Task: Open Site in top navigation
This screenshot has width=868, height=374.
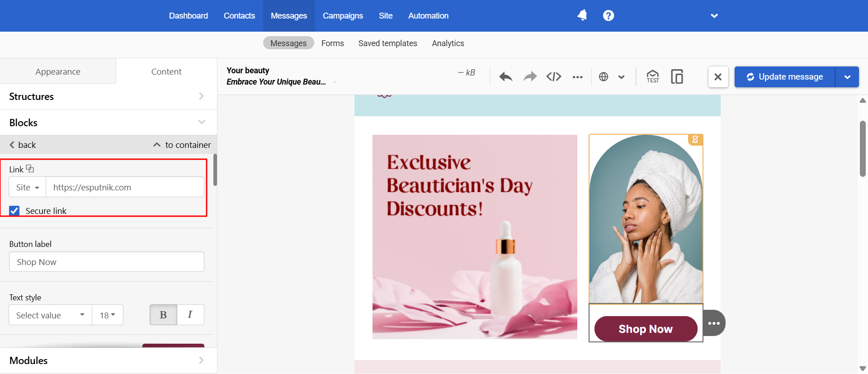Action: click(386, 16)
